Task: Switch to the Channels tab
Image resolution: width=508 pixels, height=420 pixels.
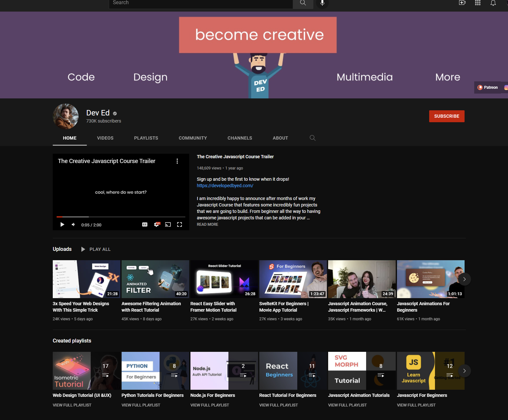Action: (240, 138)
